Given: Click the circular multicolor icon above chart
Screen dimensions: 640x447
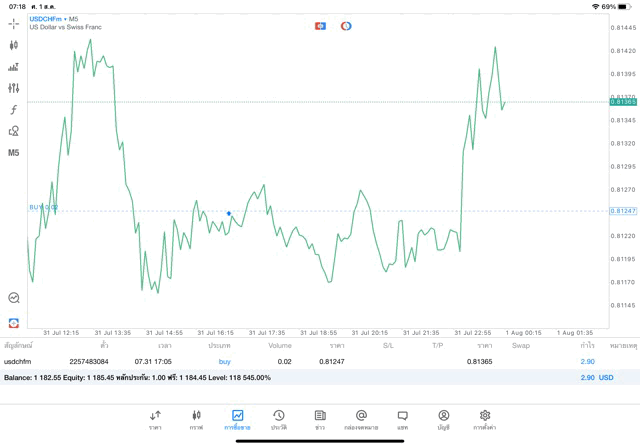Looking at the screenshot, I should (x=346, y=25).
